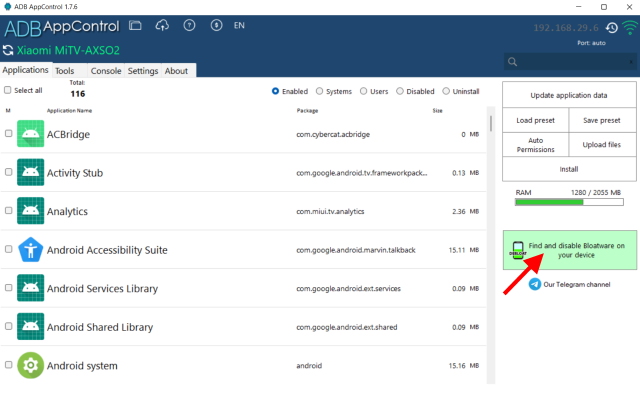This screenshot has height=393, width=640.
Task: Click the RAM usage progress bar
Action: (569, 202)
